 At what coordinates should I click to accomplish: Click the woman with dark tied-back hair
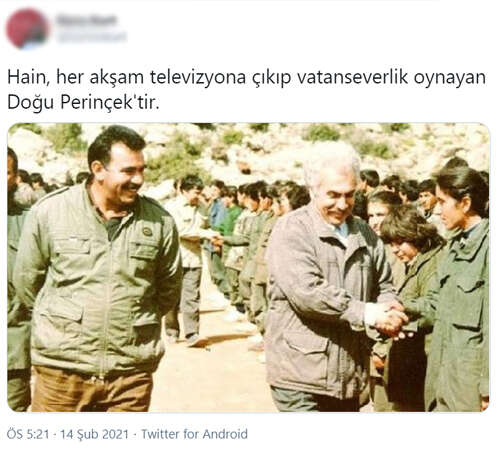tap(462, 287)
